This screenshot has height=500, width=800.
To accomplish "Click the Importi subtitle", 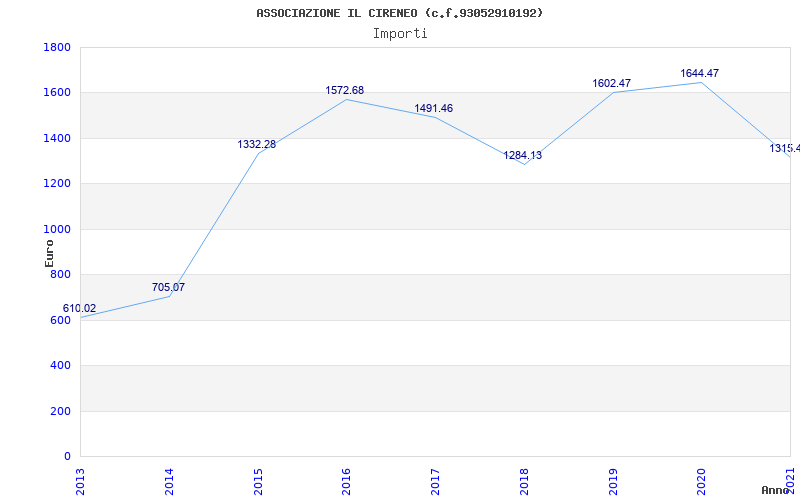I will tap(400, 34).
